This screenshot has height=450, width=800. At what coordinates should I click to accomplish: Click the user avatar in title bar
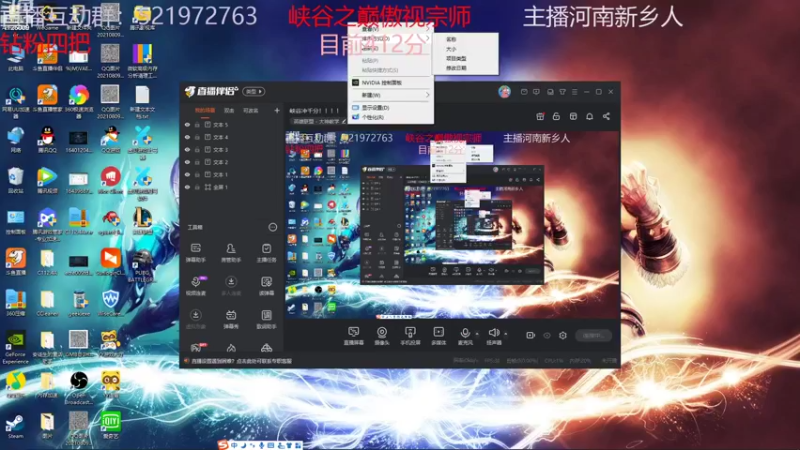point(504,92)
